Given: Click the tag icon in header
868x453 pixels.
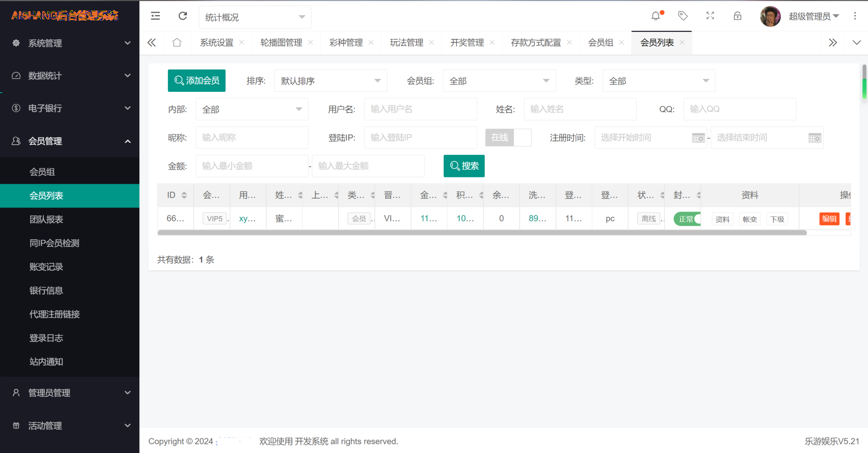Looking at the screenshot, I should tap(683, 16).
